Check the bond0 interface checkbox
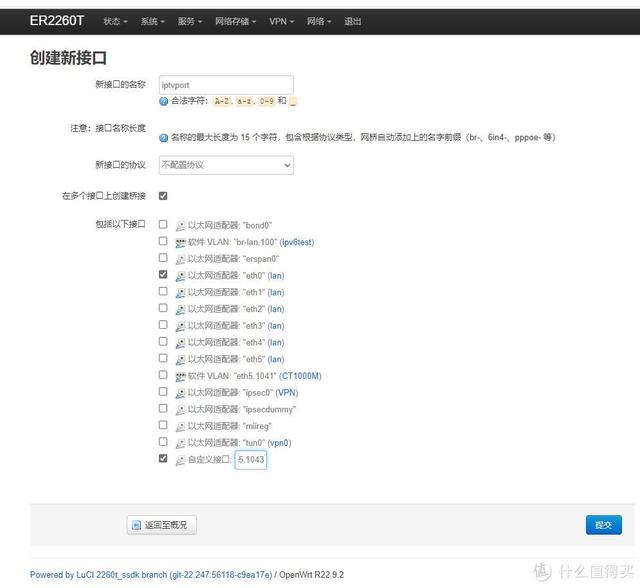The image size is (640, 588). pos(163,224)
